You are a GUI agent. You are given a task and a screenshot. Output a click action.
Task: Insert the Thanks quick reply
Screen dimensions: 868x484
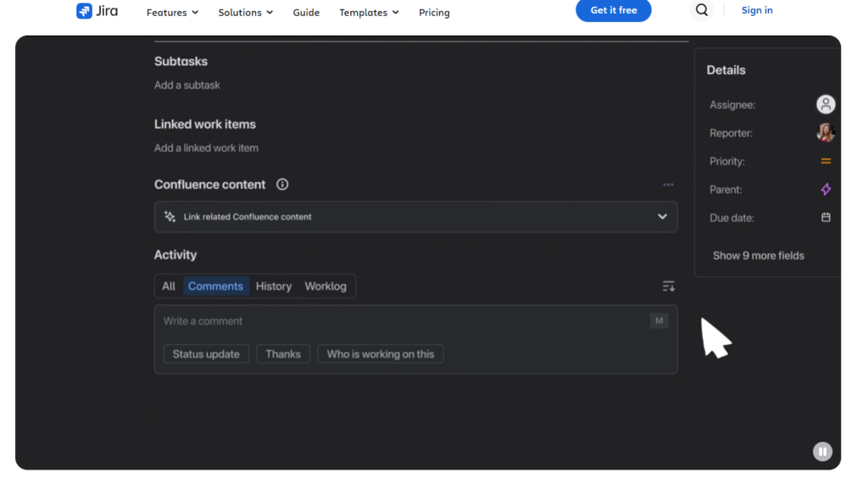click(x=283, y=353)
